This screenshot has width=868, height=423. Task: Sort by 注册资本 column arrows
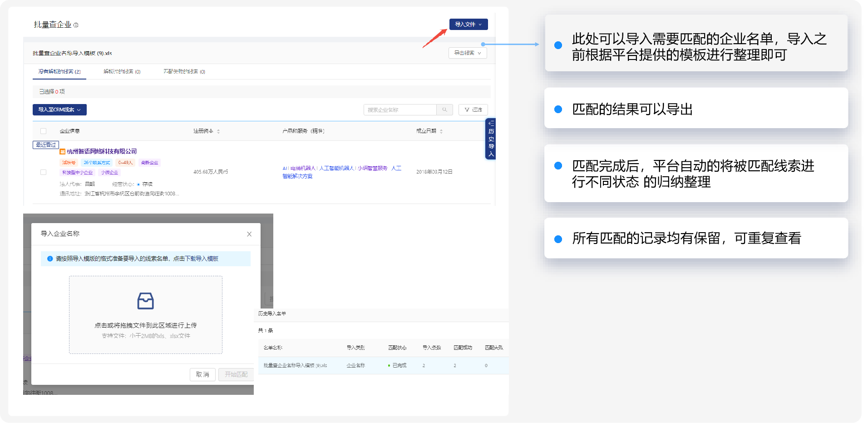point(218,131)
